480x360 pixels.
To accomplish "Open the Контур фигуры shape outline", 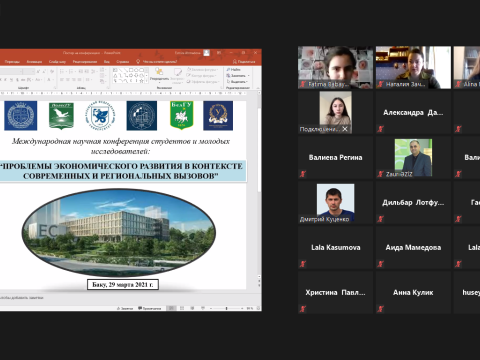I will [201, 76].
